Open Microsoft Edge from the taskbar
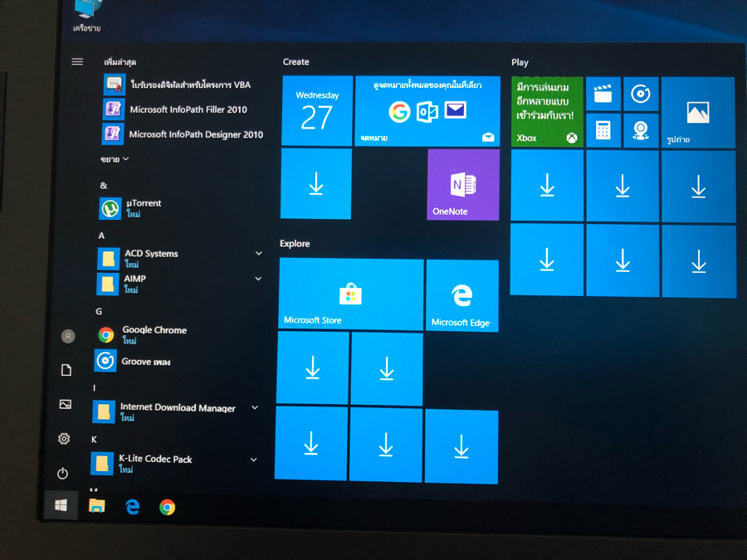 tap(133, 507)
